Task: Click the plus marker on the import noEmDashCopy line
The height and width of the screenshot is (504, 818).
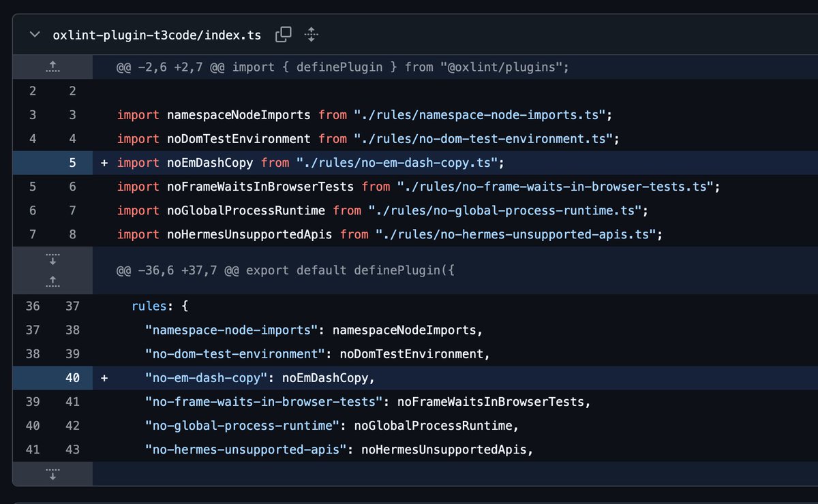Action: tap(104, 163)
